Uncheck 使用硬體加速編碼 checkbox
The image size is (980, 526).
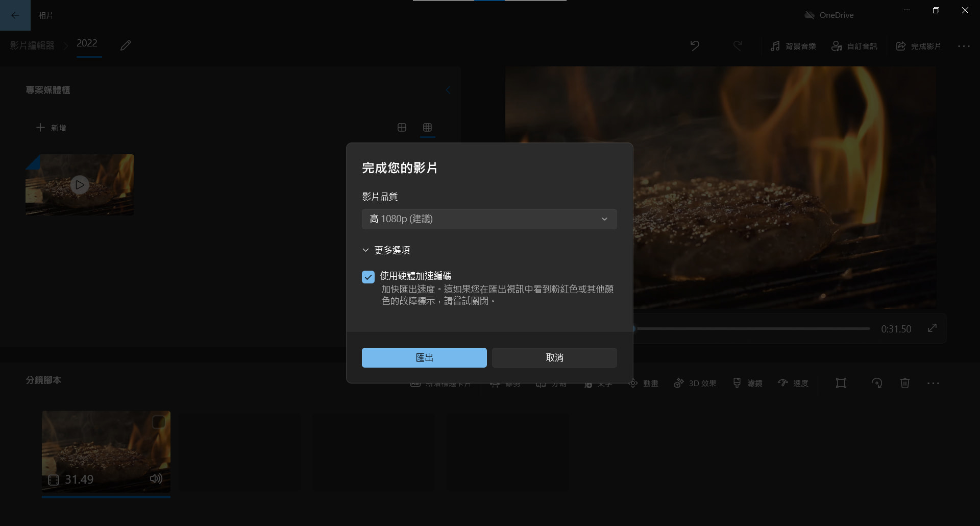(x=368, y=277)
